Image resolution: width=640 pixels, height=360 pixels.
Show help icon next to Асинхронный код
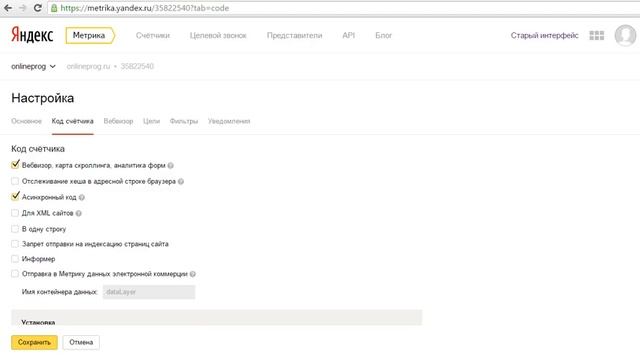coord(82,198)
